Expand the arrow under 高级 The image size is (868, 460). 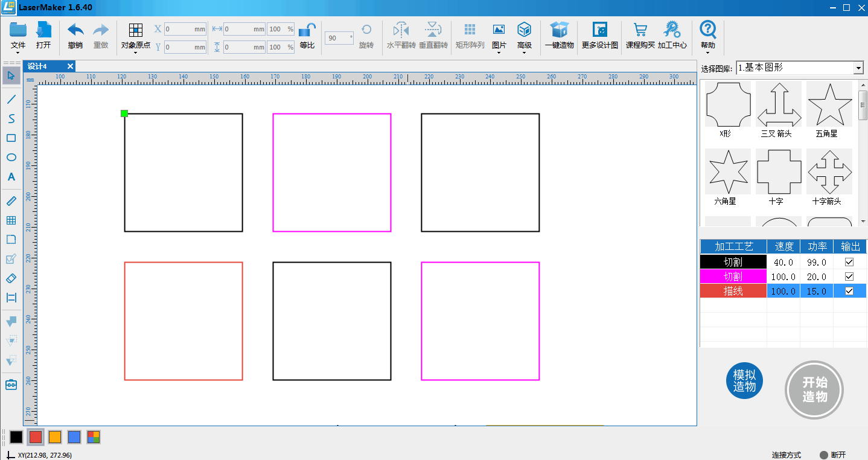pyautogui.click(x=524, y=53)
